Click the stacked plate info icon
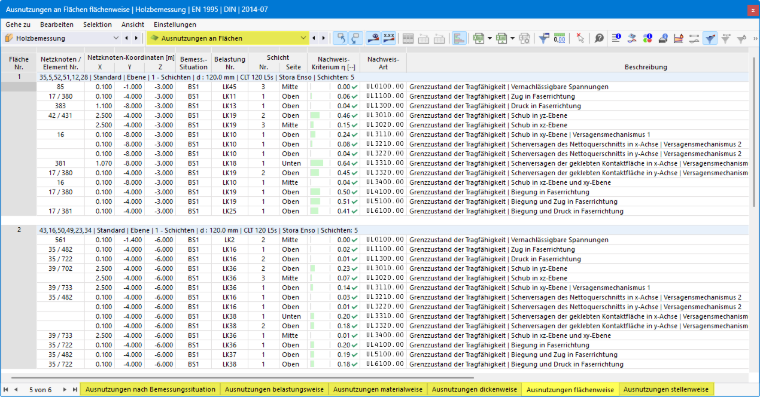 663,38
